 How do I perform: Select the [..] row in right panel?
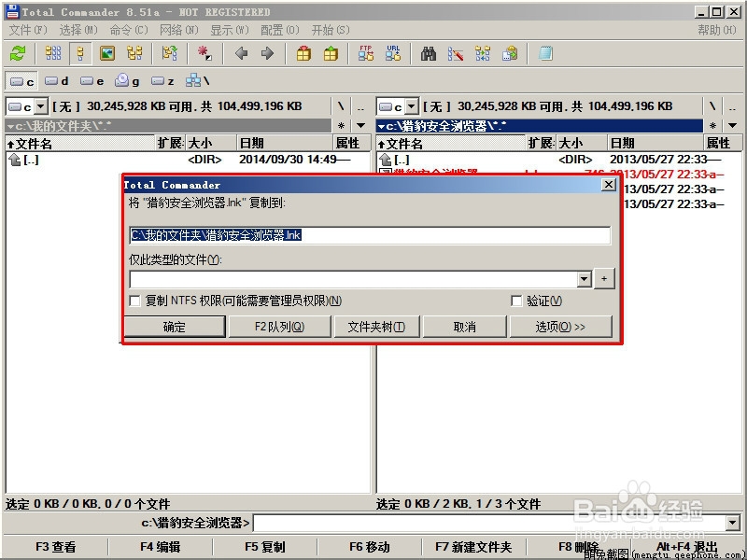pyautogui.click(x=558, y=159)
